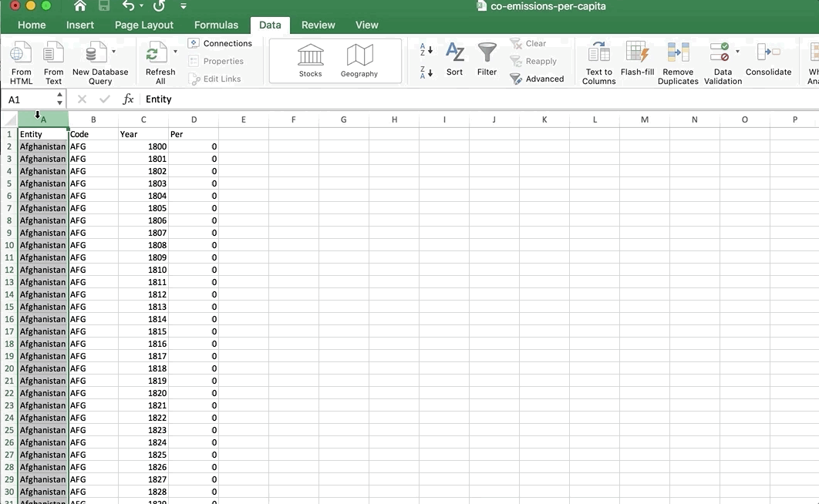819x504 pixels.
Task: Open the Formulas ribbon tab
Action: pos(216,25)
